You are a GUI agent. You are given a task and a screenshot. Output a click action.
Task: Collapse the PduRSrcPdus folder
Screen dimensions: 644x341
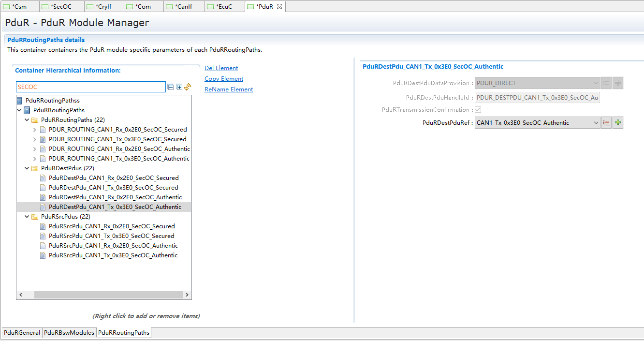pos(27,217)
